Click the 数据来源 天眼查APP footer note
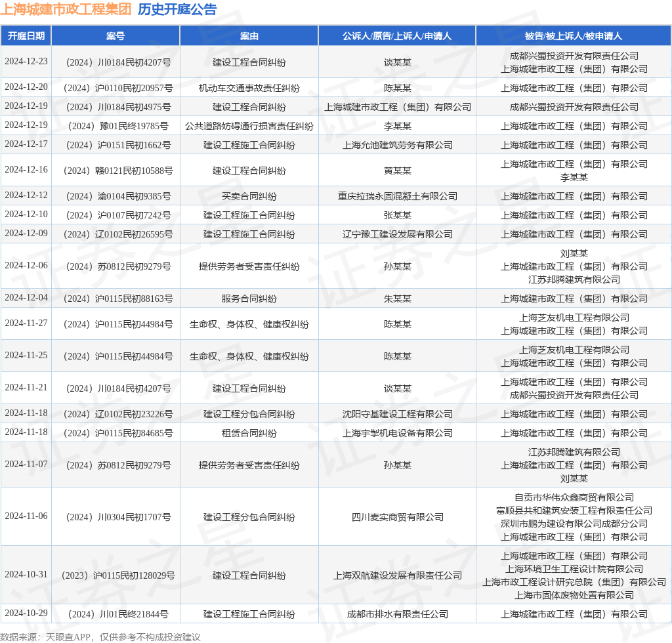This screenshot has height=643, width=672. coord(100,636)
